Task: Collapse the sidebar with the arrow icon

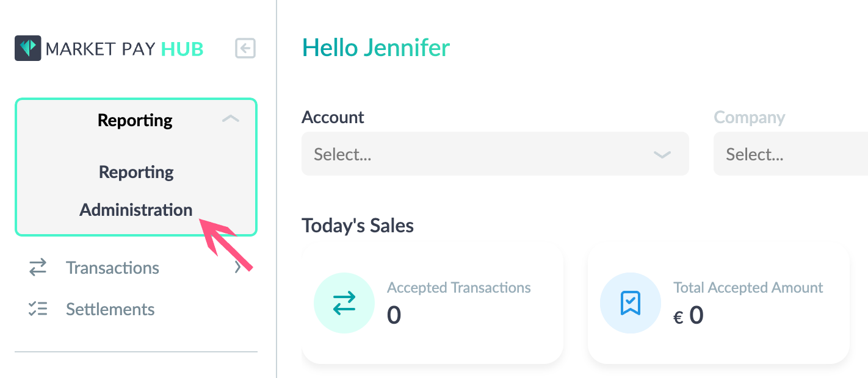Action: (245, 49)
